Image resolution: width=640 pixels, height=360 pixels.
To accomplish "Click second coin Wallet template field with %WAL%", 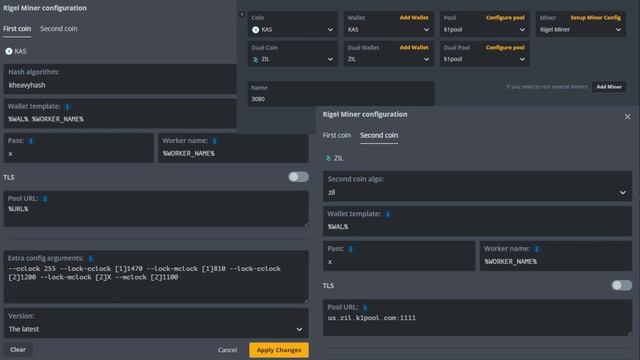I will pyautogui.click(x=477, y=221).
